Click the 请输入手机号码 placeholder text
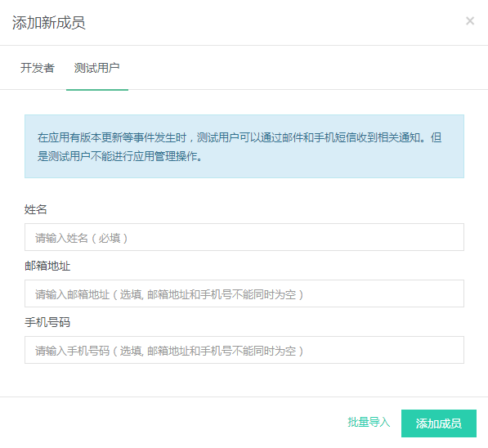This screenshot has height=448, width=488. coord(169,351)
